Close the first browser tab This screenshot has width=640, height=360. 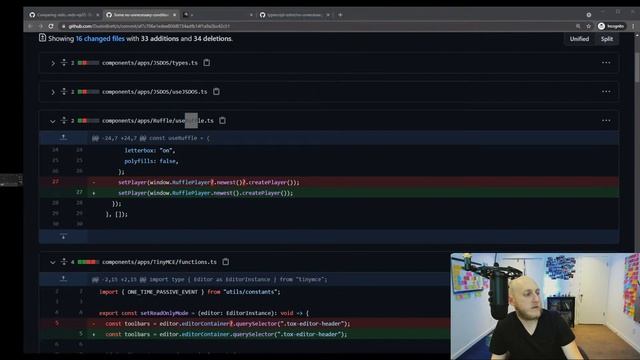(x=98, y=15)
